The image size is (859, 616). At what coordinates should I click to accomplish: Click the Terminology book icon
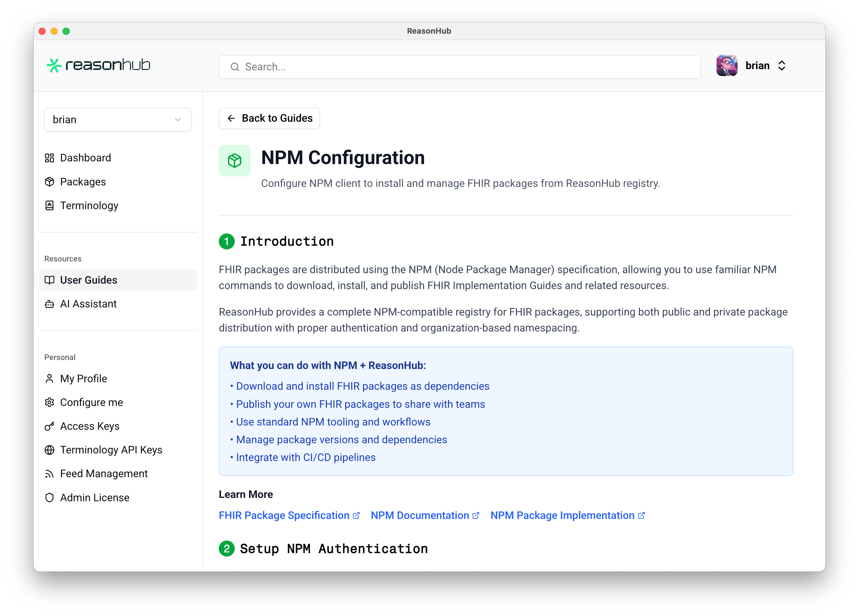49,206
